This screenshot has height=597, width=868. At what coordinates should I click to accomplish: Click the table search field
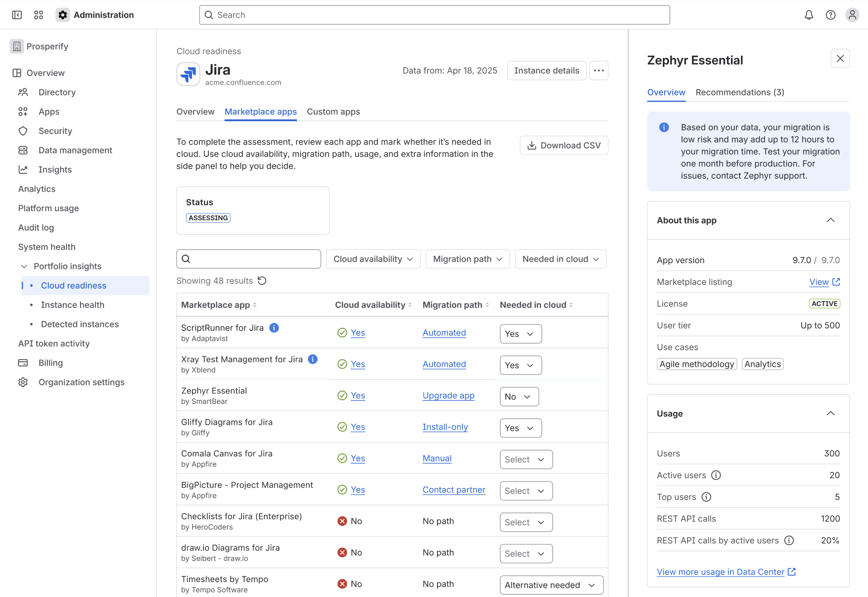(x=248, y=259)
